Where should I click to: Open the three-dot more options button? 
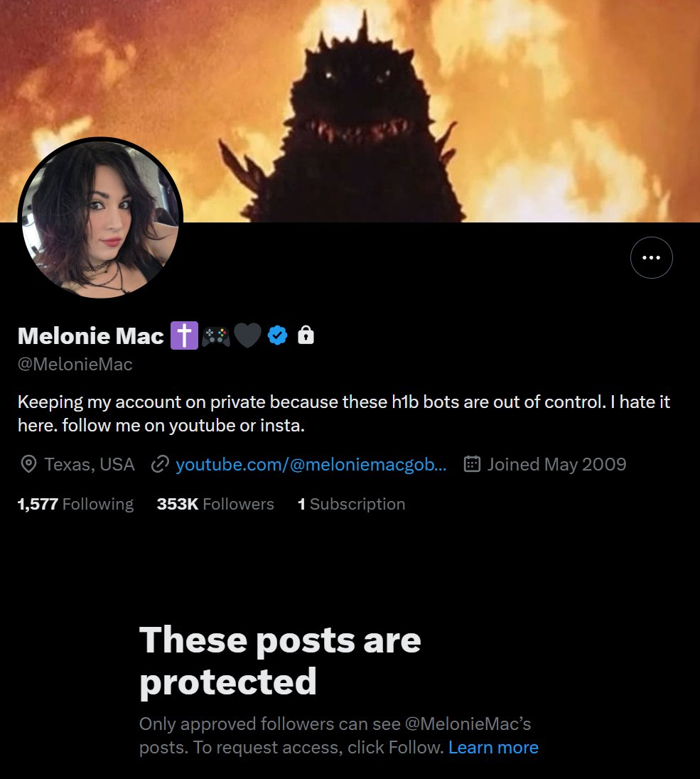[651, 257]
